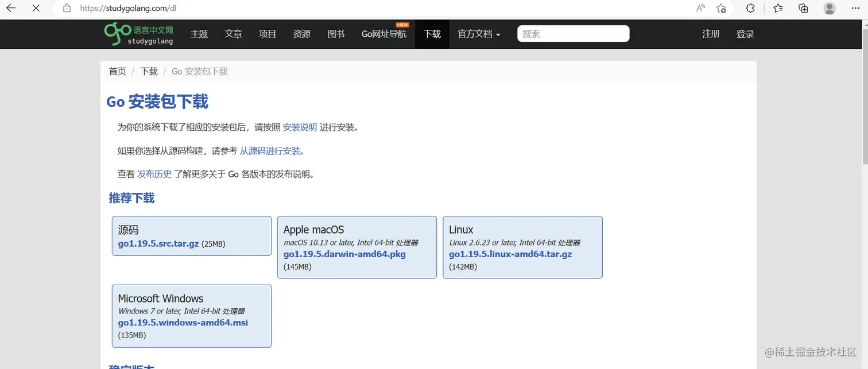Open the 项目 nav menu item
Image resolution: width=868 pixels, height=369 pixels.
268,34
